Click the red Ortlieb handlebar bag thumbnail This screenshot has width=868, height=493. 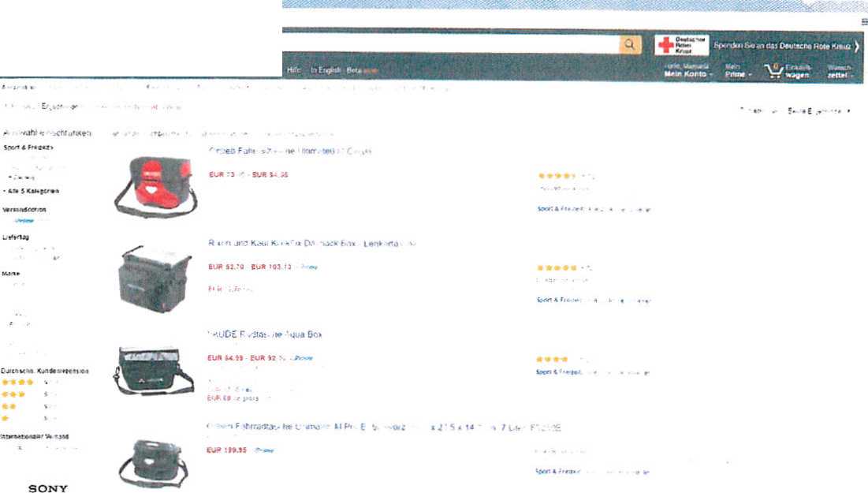(x=155, y=186)
